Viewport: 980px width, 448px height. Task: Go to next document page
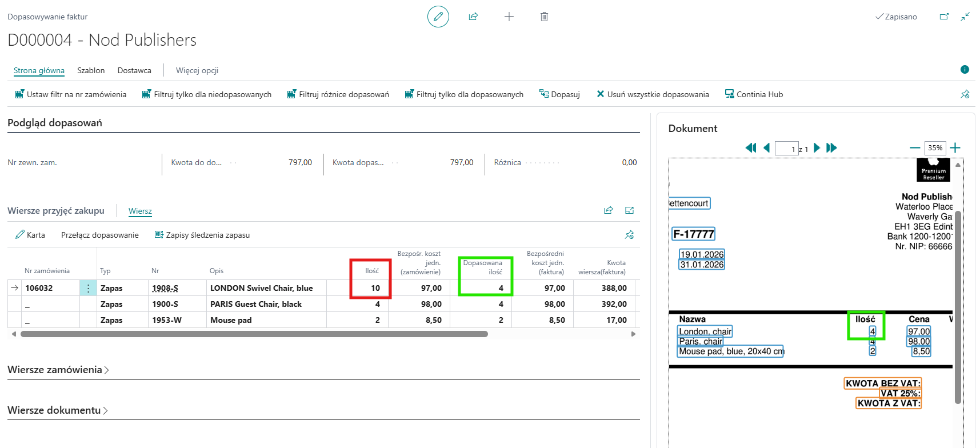[x=817, y=147]
